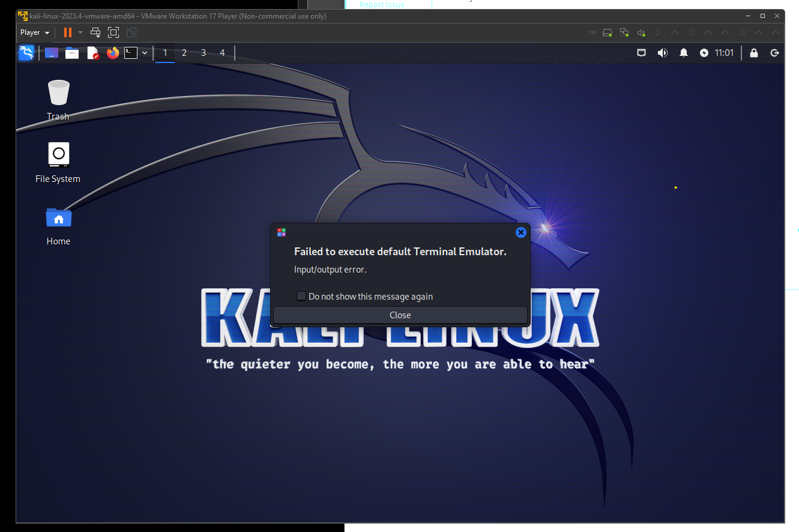Open the notifications bell icon
Viewport: 799px width, 532px height.
683,53
